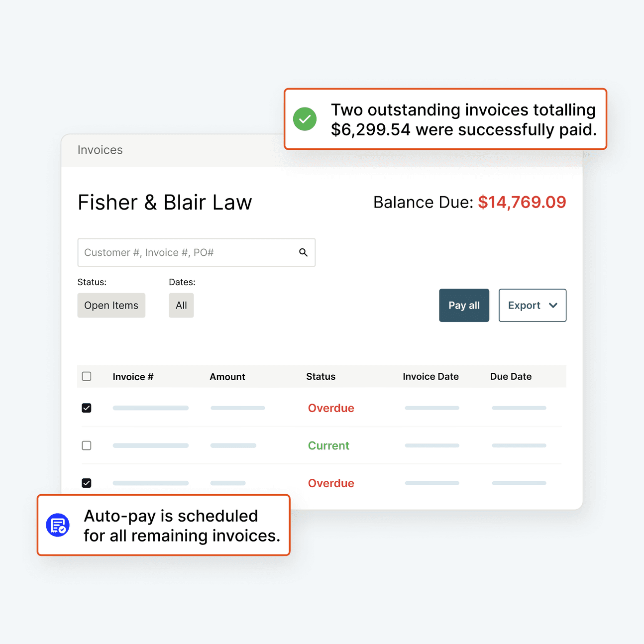Open the Open Items status filter

(x=111, y=306)
